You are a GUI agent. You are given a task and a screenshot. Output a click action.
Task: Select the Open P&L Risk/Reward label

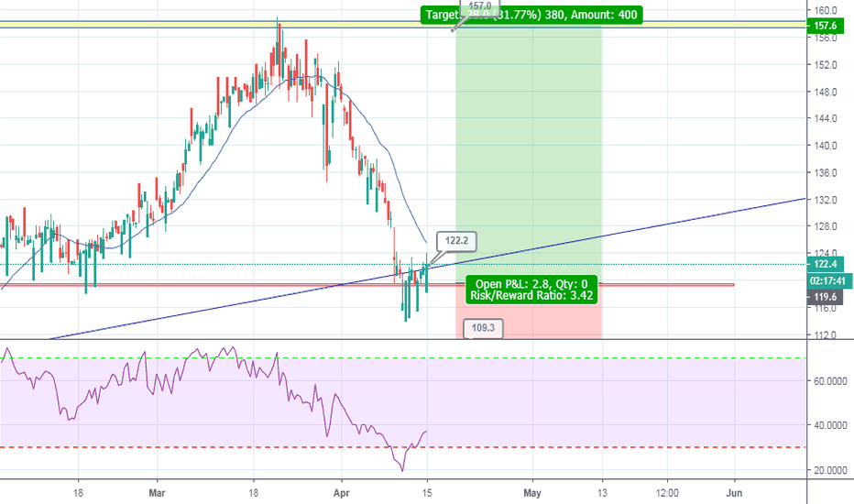[x=531, y=290]
